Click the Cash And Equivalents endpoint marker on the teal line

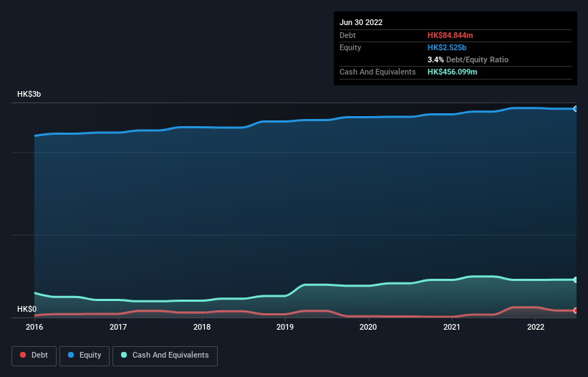click(x=576, y=280)
